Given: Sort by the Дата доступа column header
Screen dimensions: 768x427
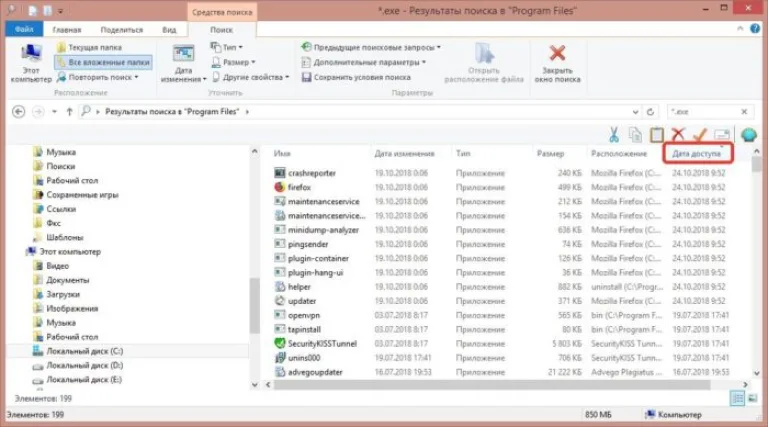Looking at the screenshot, I should [696, 153].
